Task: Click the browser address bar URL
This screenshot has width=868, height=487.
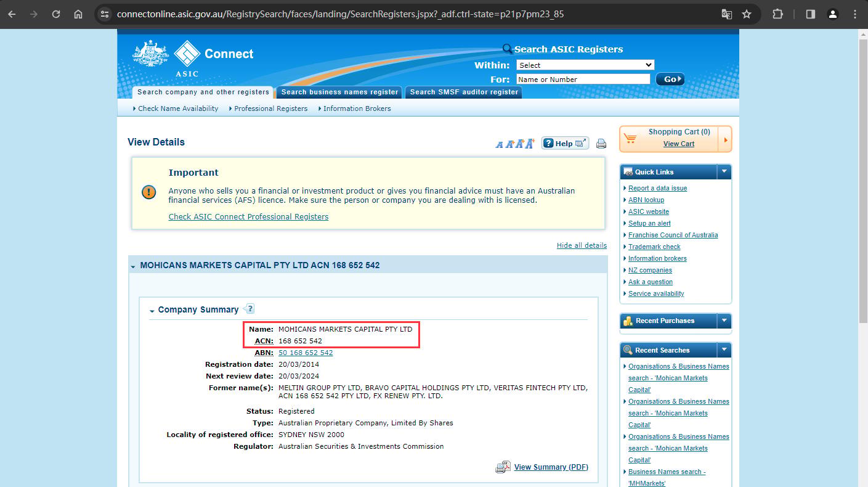Action: click(340, 14)
